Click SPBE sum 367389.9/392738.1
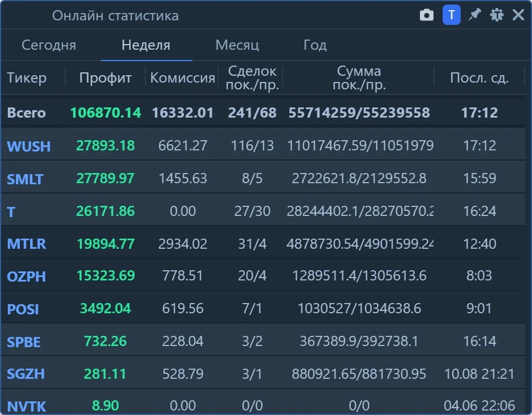The width and height of the screenshot is (532, 415). 359,341
